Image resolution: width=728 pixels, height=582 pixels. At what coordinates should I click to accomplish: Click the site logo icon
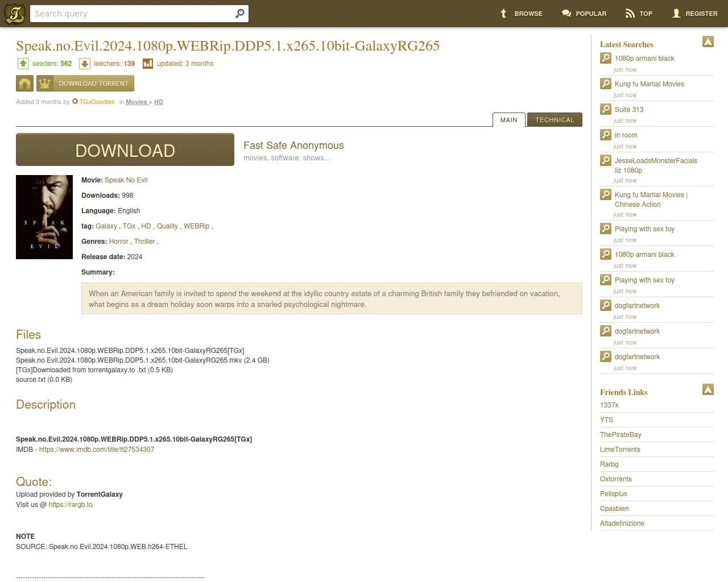point(15,14)
